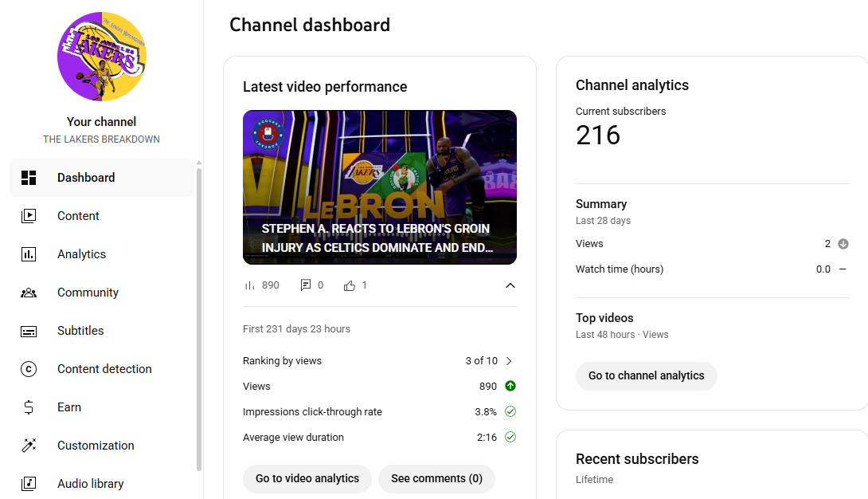Click See comments (0) button

coord(436,478)
